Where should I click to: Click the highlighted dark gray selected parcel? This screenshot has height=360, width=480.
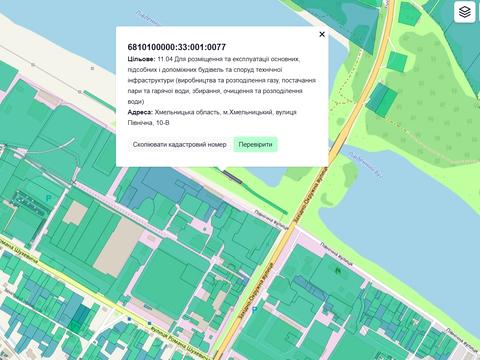(232, 177)
